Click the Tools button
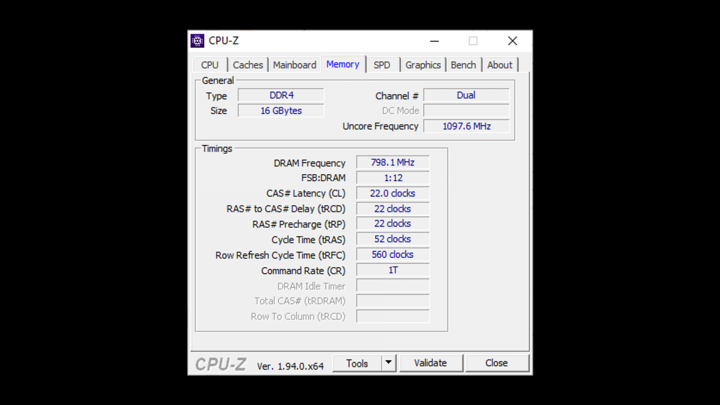 click(x=357, y=363)
